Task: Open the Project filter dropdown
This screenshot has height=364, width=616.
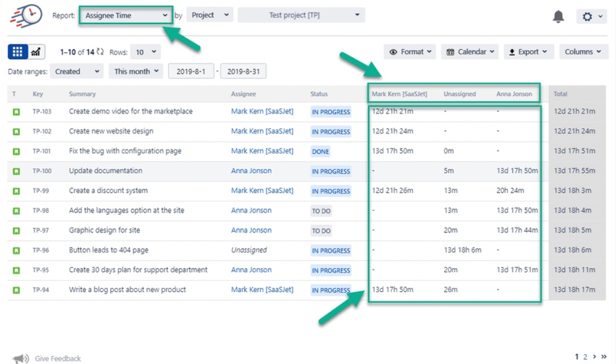Action: pos(210,15)
